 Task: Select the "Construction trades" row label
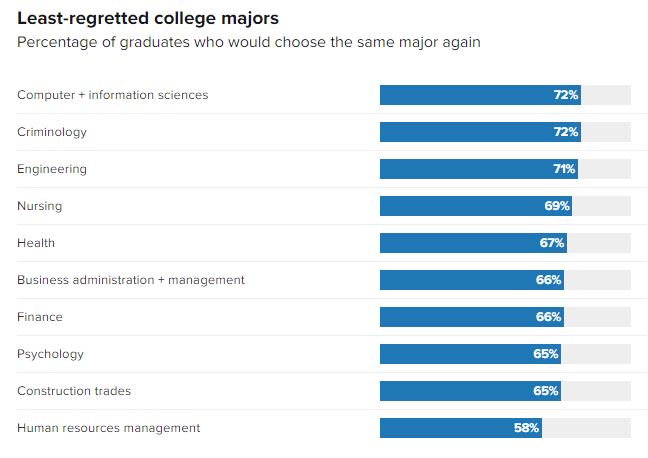(74, 391)
